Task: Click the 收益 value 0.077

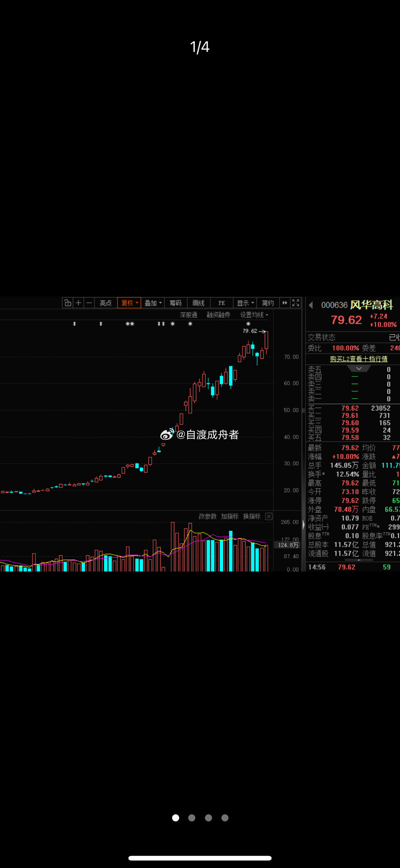Action: pos(350,527)
